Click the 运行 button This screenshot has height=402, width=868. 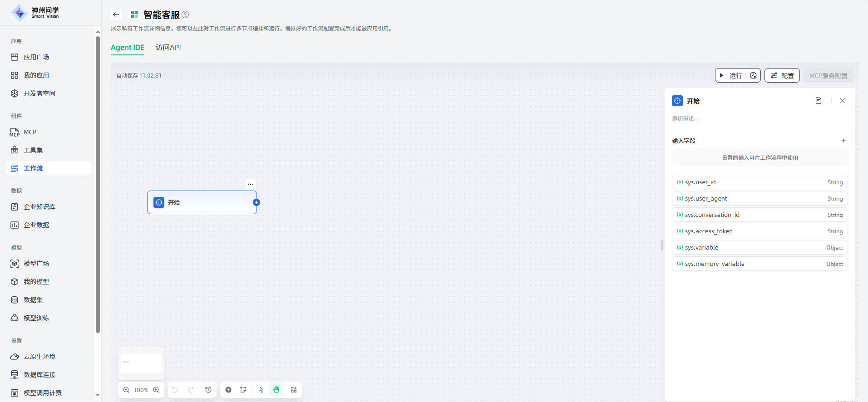[x=731, y=76]
